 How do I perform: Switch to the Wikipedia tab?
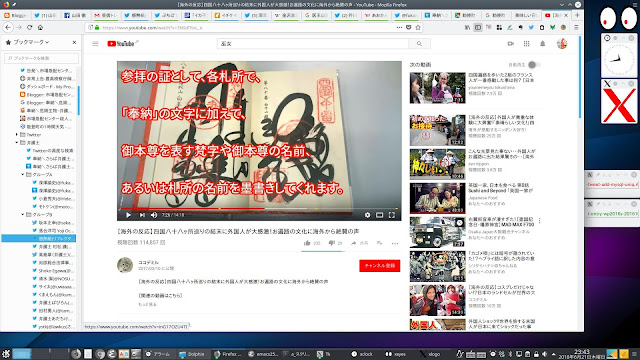(286, 15)
